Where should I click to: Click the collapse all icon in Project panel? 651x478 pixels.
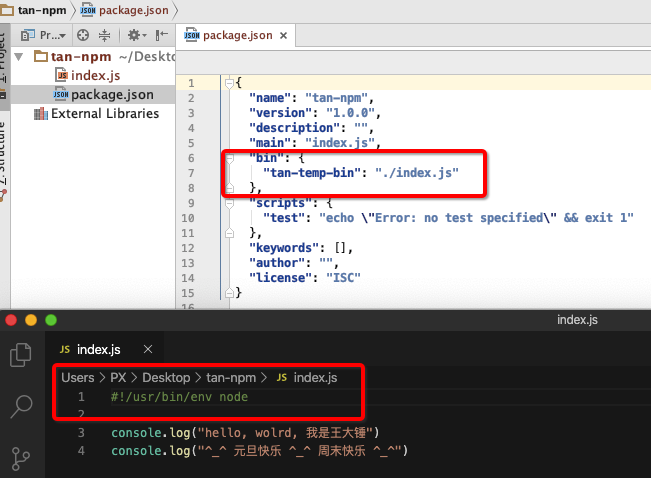[x=105, y=34]
